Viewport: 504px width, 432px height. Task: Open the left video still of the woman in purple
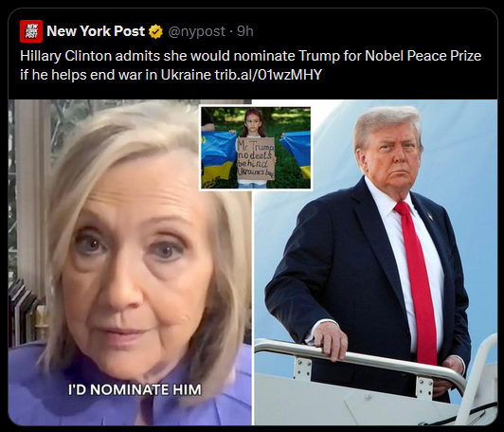(x=130, y=262)
